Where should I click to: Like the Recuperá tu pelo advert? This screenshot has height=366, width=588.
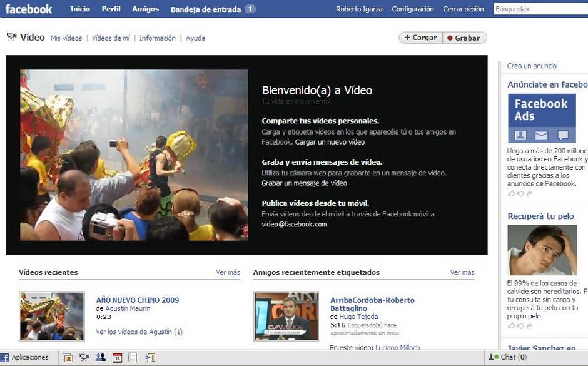pos(511,326)
